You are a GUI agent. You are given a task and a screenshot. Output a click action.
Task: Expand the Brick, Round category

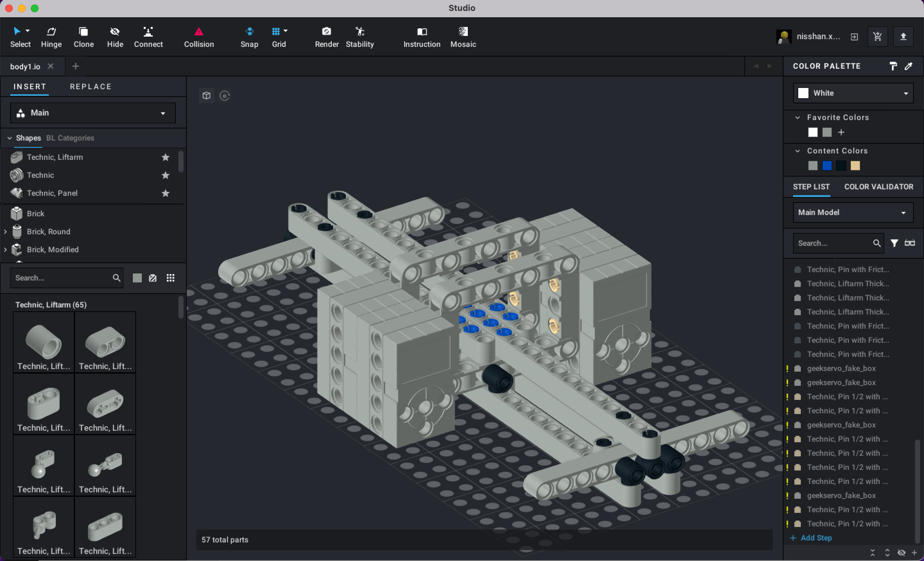(5, 231)
